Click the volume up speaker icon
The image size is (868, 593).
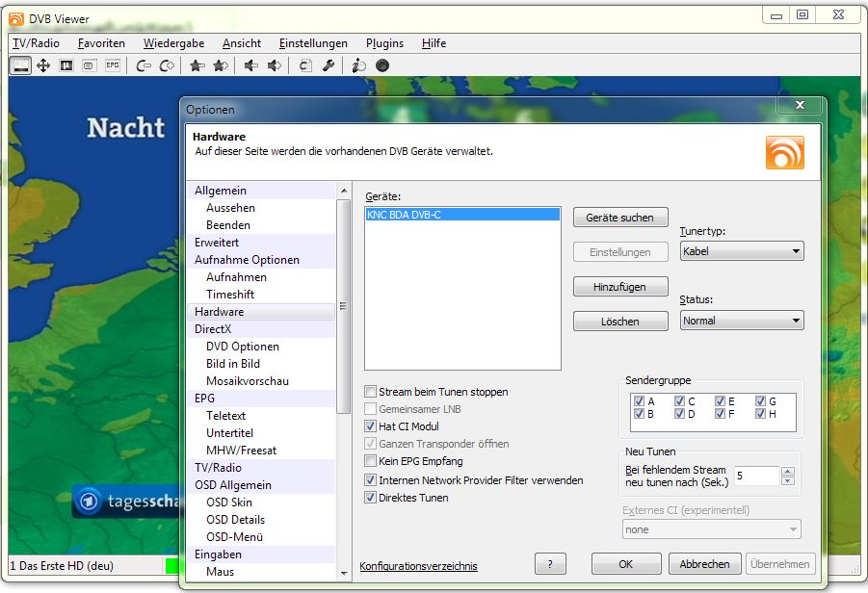click(274, 65)
